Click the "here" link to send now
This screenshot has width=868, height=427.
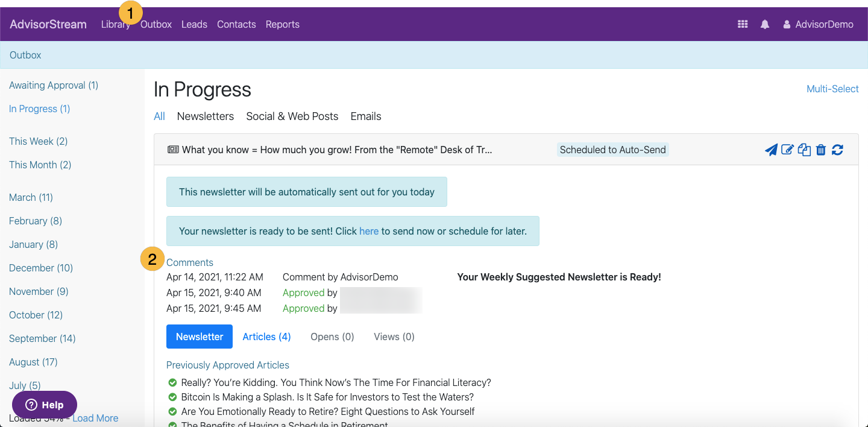coord(369,231)
